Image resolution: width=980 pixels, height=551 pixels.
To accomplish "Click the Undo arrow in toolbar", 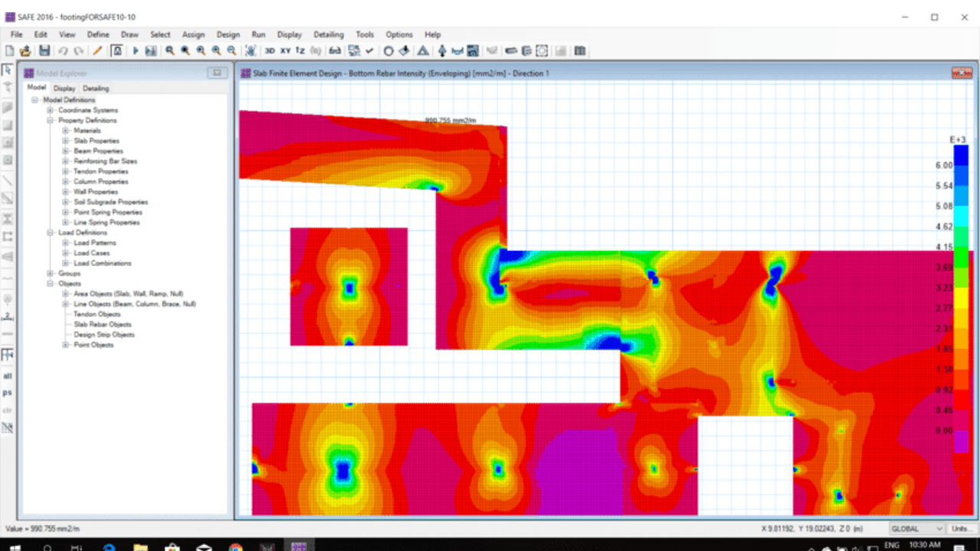I will coord(63,51).
